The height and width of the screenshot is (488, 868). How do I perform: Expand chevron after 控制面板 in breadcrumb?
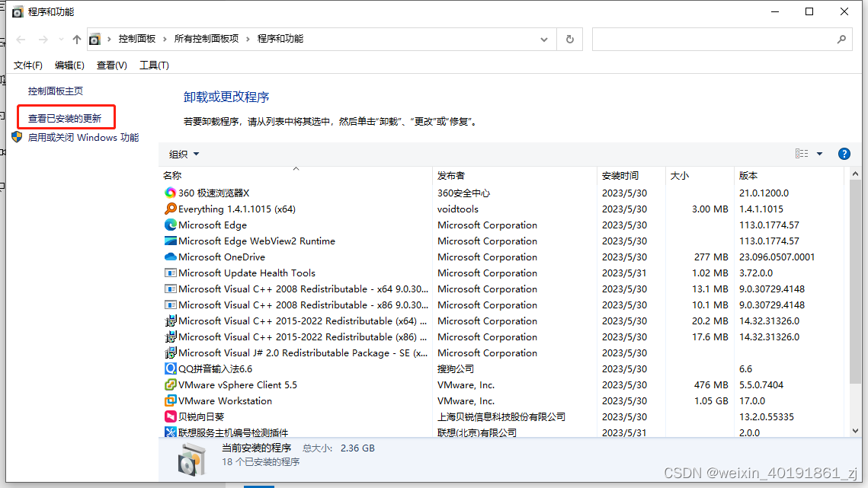click(165, 40)
